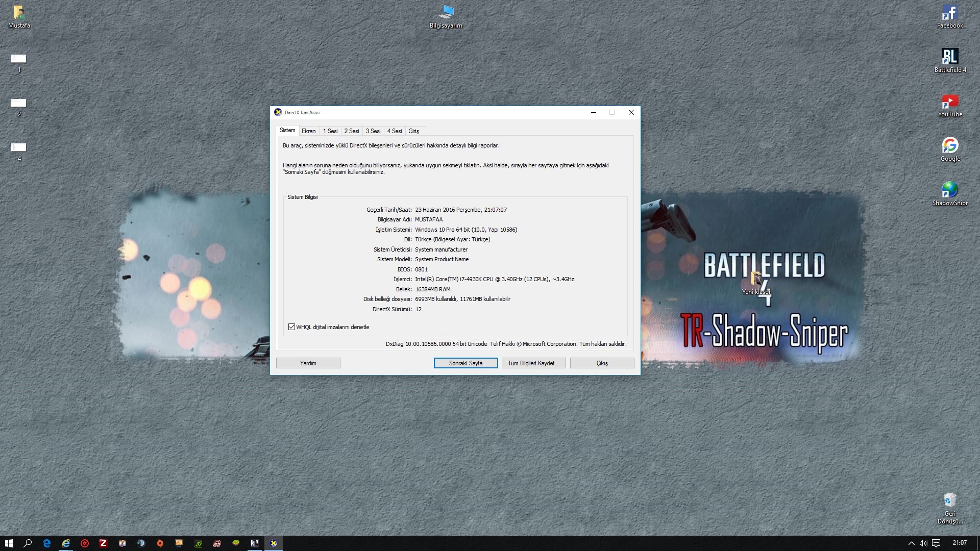Screen dimensions: 980x551
Task: Select the 3 Sesi tab
Action: tap(373, 131)
